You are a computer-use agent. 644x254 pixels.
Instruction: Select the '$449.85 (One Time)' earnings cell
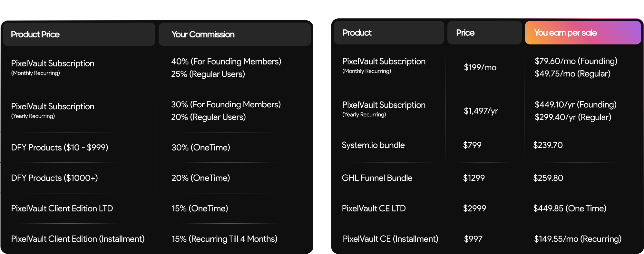tap(570, 209)
